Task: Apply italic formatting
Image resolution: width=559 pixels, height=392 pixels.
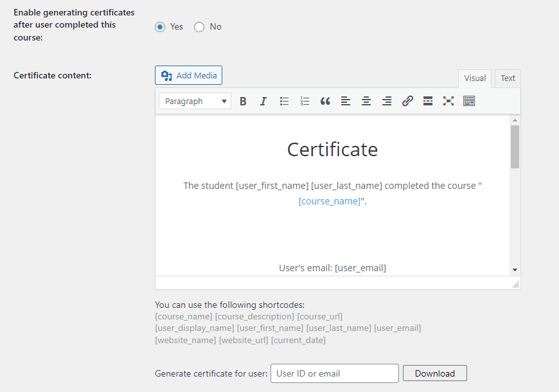Action: coord(263,102)
